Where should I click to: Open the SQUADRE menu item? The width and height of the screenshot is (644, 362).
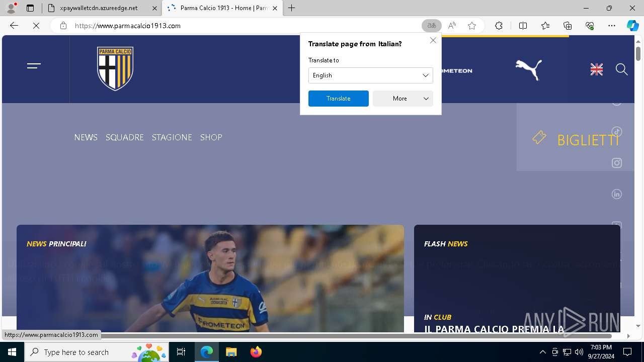click(x=125, y=137)
